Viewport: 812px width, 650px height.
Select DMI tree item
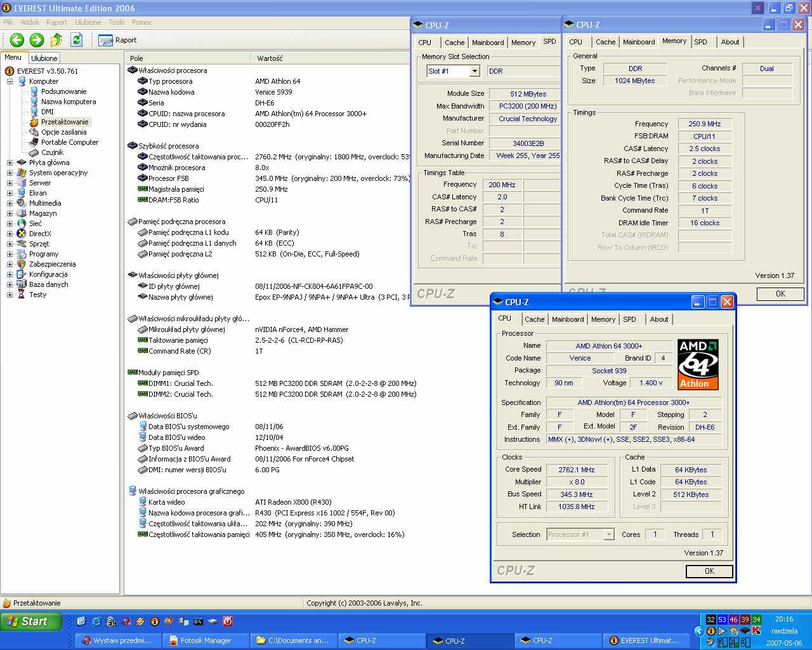pos(48,112)
